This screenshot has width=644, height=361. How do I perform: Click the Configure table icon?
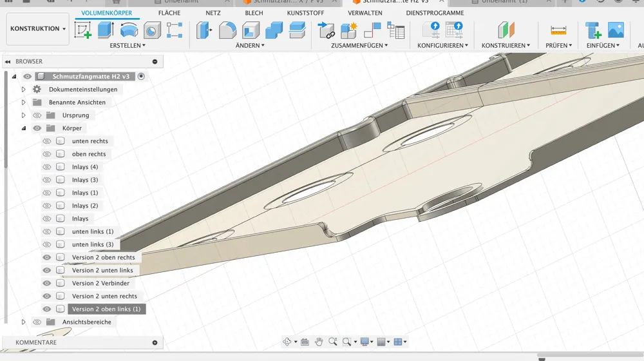454,30
